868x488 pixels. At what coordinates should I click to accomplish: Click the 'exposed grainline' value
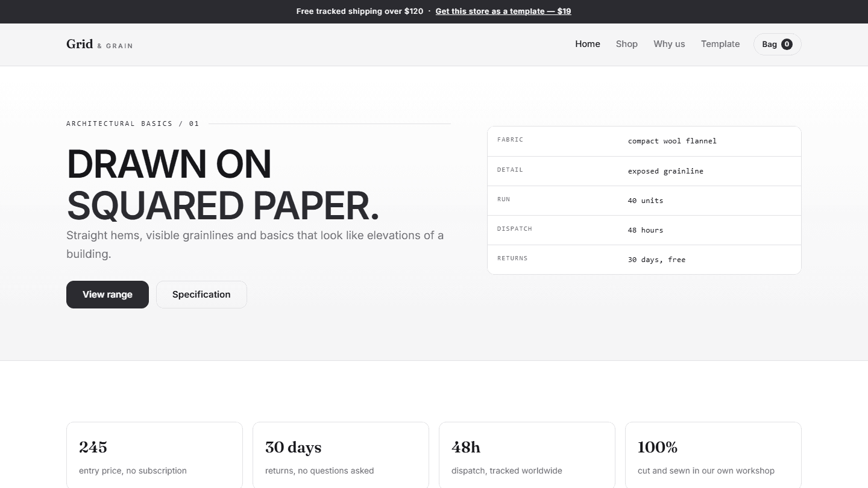pyautogui.click(x=665, y=171)
